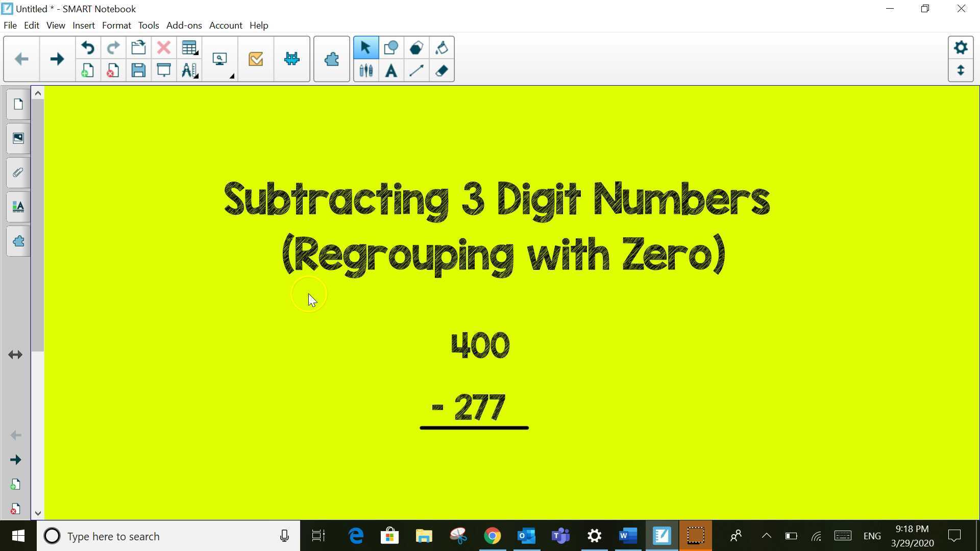Open the table insert dropdown arrow
The image size is (980, 551).
(x=195, y=54)
